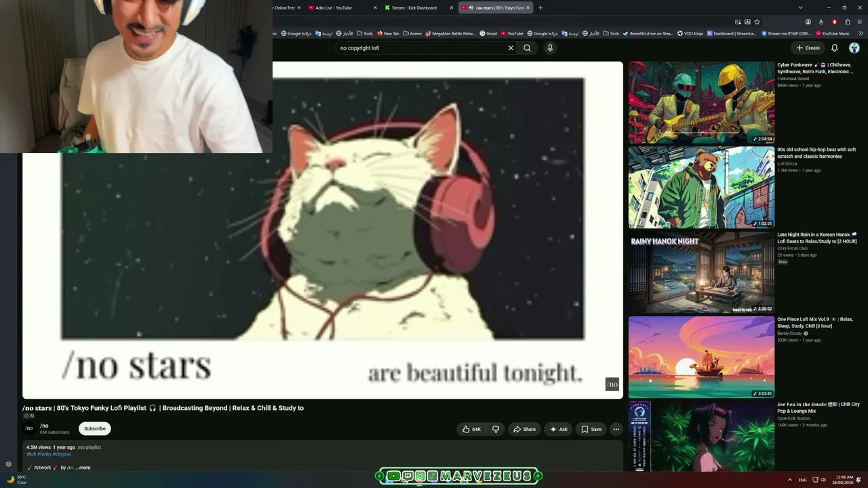
Task: Open YouTube notifications bell
Action: click(835, 48)
